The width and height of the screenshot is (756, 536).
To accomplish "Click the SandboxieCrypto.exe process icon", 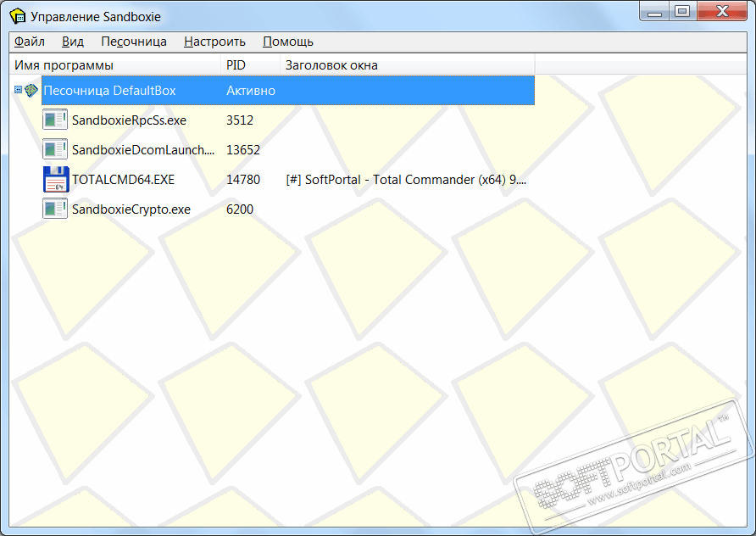I will (55, 209).
